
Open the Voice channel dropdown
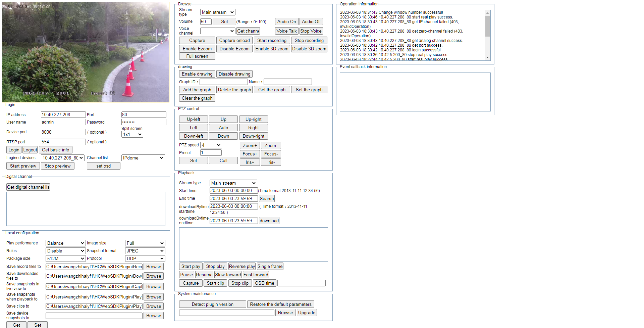[217, 31]
